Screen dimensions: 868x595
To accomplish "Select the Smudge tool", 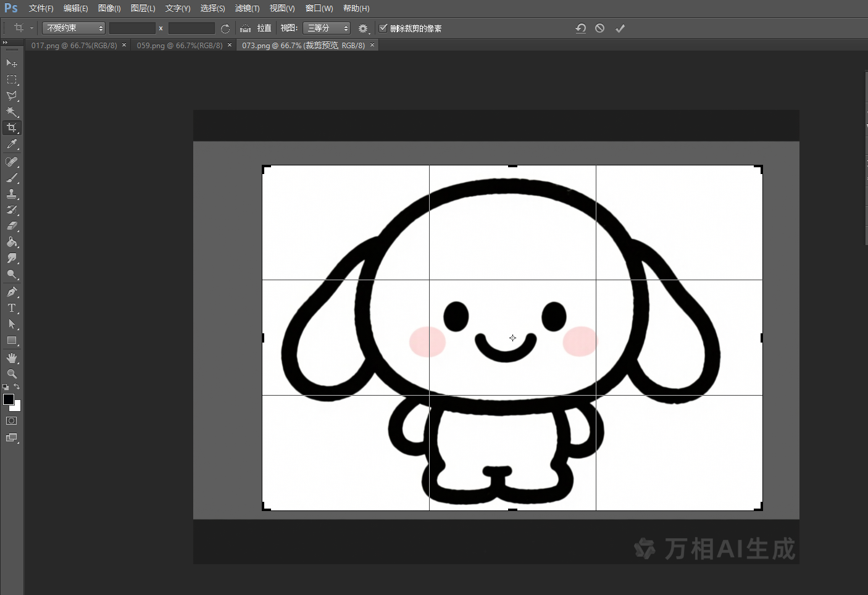I will pyautogui.click(x=12, y=258).
